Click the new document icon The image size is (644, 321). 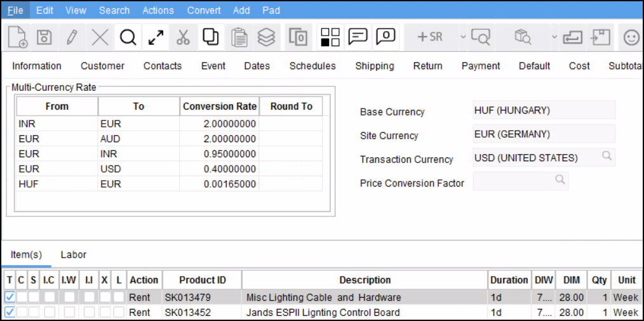[17, 37]
